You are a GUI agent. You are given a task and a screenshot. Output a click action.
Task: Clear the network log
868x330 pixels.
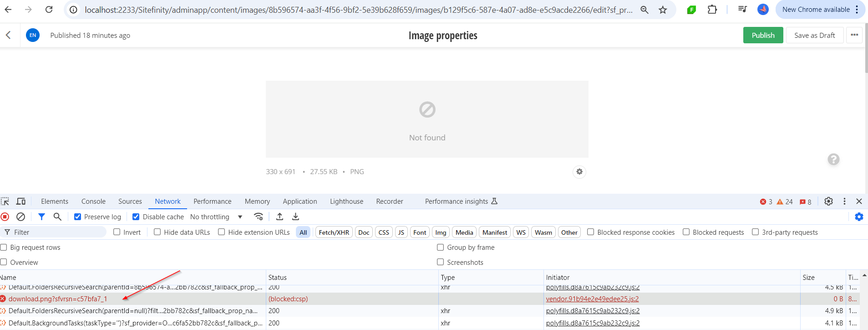(x=20, y=217)
